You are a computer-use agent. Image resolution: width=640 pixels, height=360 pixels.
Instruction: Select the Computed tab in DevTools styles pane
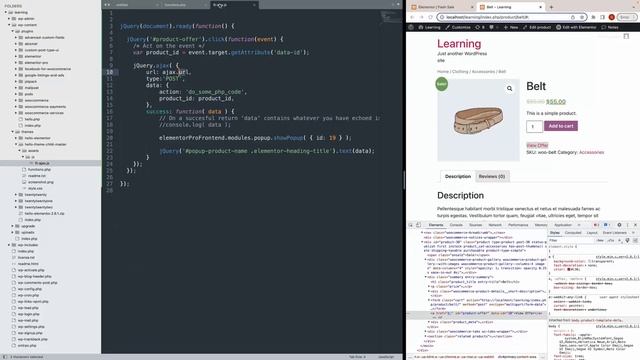coord(573,233)
